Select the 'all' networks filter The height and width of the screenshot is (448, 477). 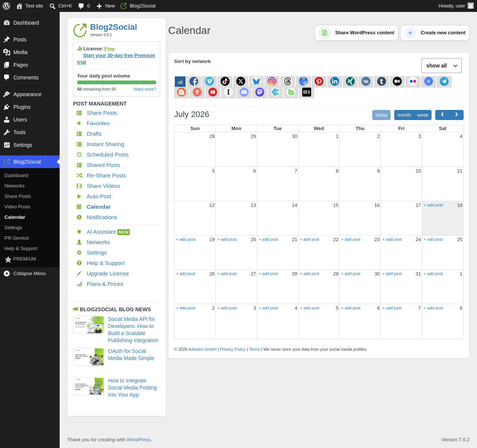click(180, 82)
